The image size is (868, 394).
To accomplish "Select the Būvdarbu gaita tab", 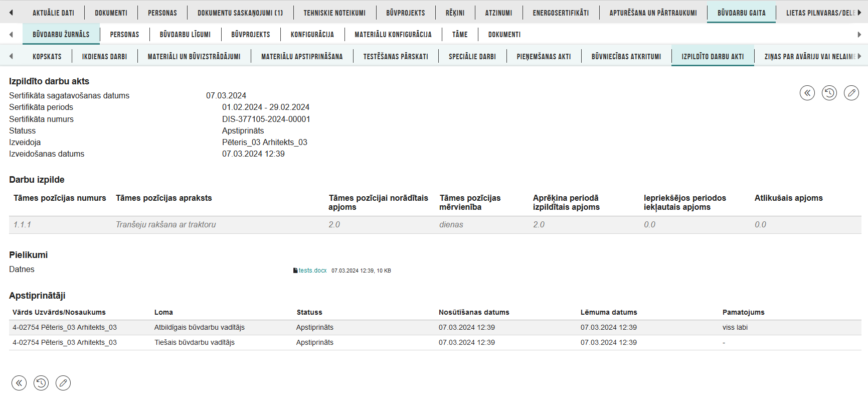I will click(x=742, y=13).
